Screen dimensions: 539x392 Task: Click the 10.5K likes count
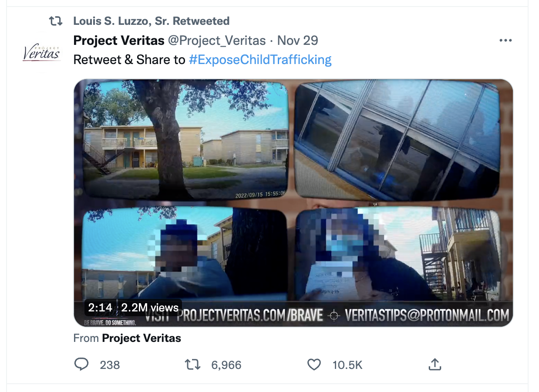coord(347,365)
